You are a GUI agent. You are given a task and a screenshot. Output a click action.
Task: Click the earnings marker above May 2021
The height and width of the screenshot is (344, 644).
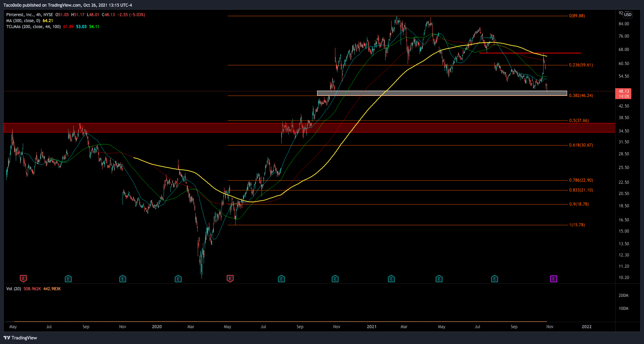tap(439, 279)
